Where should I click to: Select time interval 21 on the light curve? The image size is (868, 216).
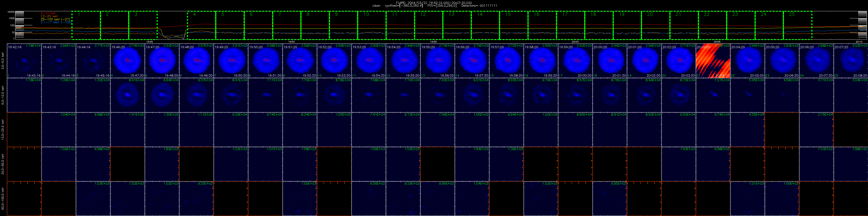coord(684,25)
